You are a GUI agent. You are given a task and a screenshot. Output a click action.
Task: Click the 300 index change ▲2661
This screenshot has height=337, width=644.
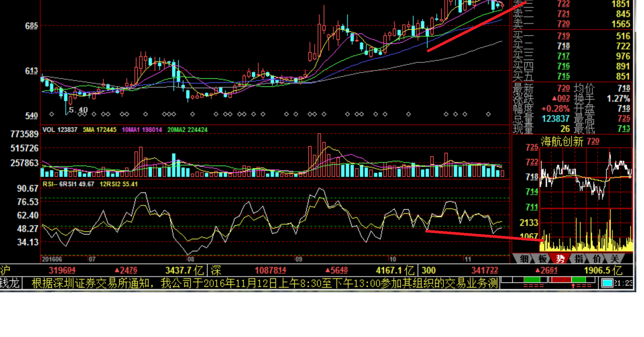pos(546,270)
